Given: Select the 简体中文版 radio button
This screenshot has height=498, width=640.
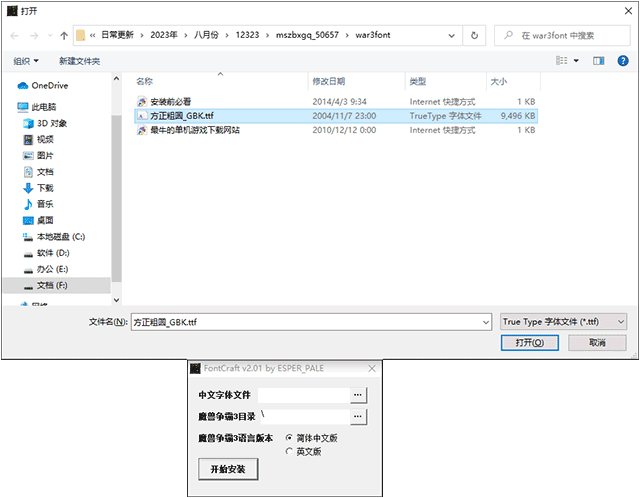Looking at the screenshot, I should click(x=289, y=438).
